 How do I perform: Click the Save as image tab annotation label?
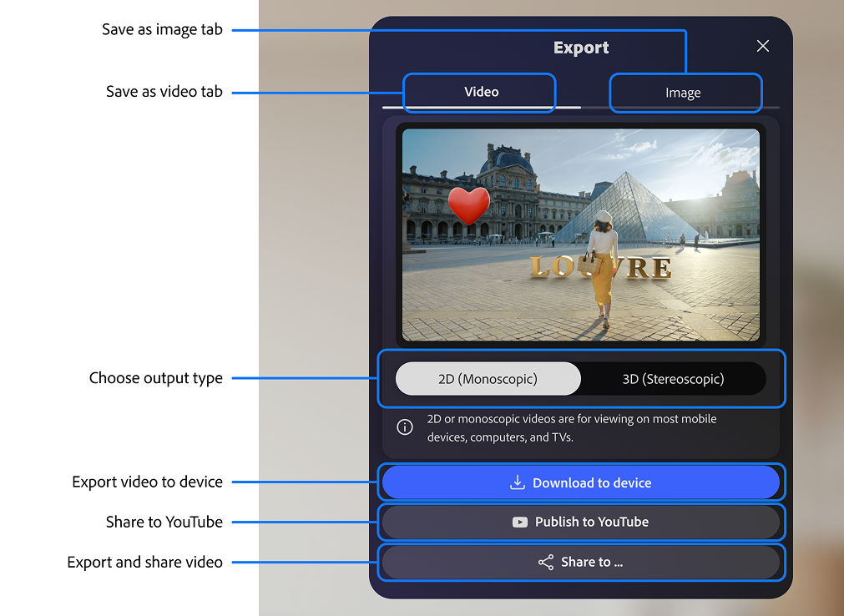[162, 28]
